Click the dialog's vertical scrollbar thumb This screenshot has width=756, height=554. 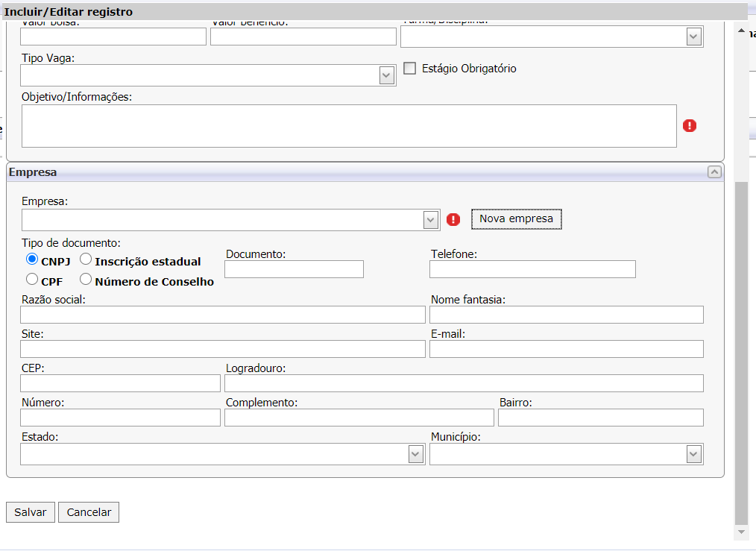(x=742, y=353)
